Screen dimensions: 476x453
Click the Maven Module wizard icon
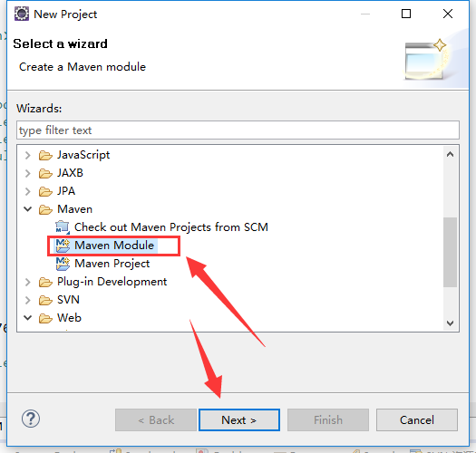tap(63, 246)
